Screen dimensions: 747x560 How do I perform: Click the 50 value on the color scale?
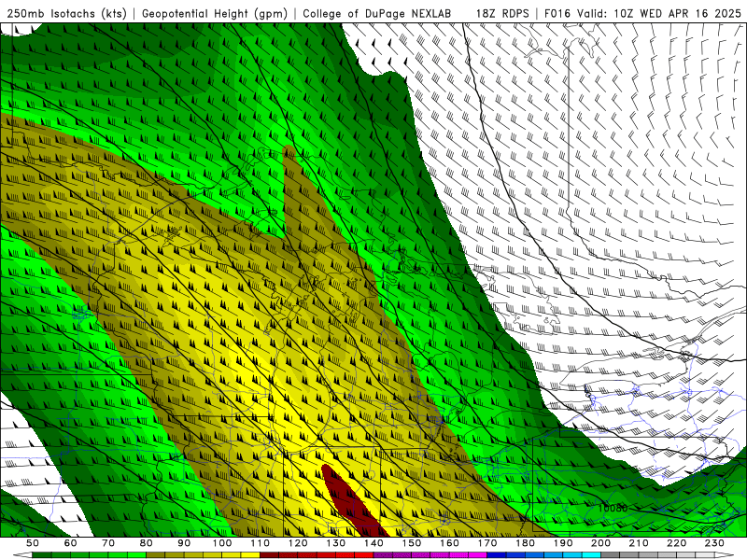[x=33, y=543]
